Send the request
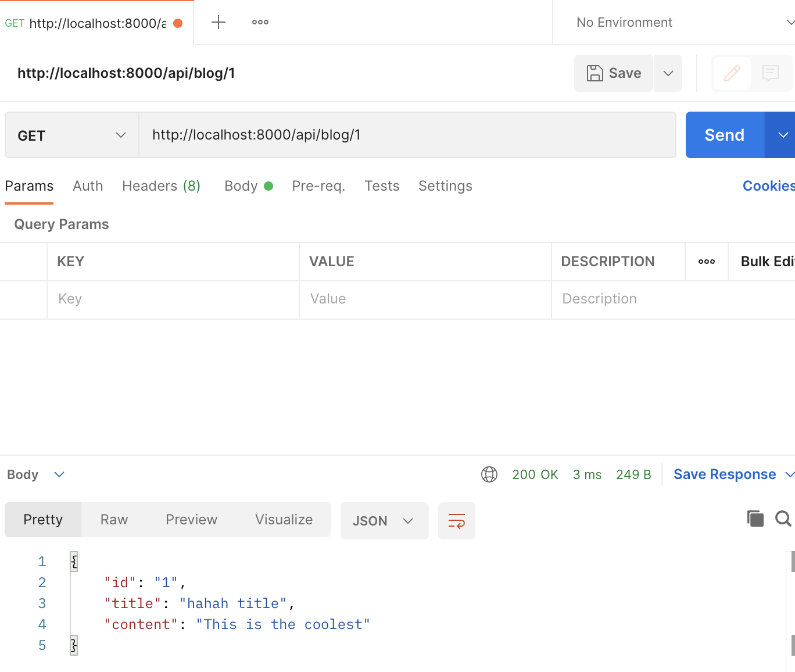795x672 pixels. tap(724, 135)
